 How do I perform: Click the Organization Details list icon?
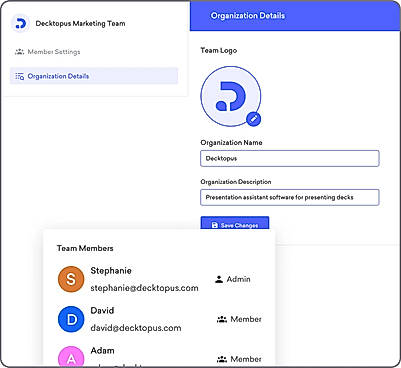pos(20,76)
